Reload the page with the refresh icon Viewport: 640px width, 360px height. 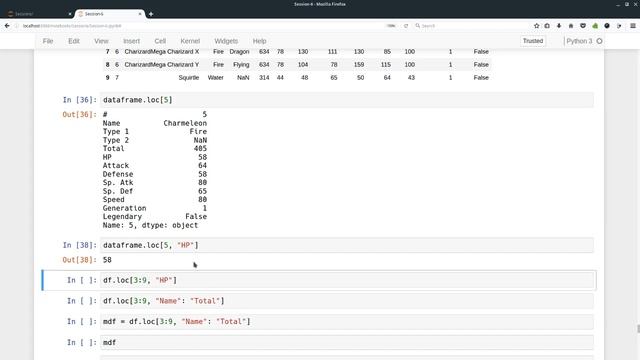pos(406,26)
